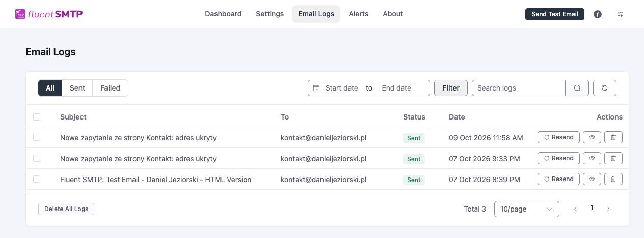This screenshot has height=238, width=644.
Task: Open the Settings menu
Action: (270, 14)
